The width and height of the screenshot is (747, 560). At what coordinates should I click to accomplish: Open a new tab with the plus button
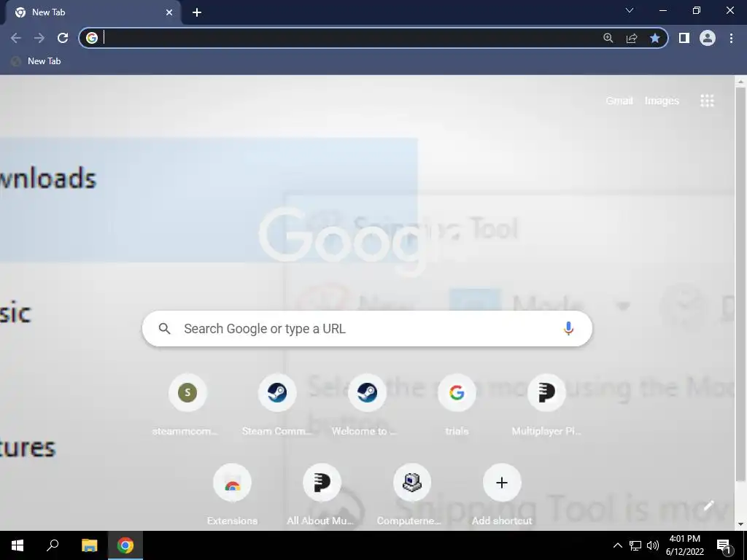coord(197,12)
